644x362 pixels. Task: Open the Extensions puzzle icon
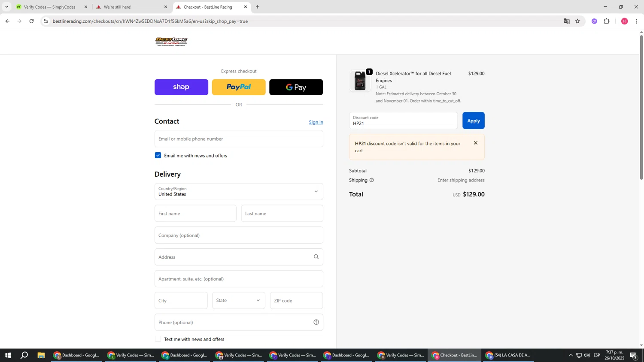(607, 21)
